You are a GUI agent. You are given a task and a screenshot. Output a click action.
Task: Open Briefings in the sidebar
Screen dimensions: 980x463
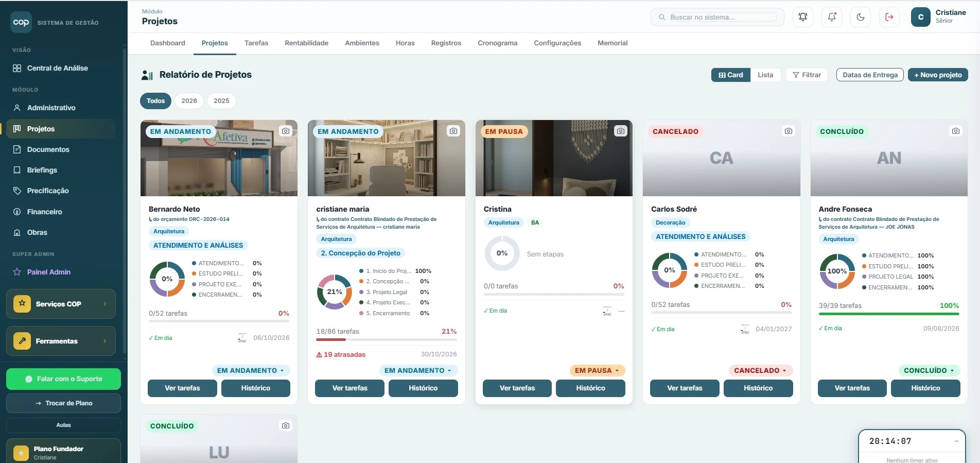click(x=42, y=170)
